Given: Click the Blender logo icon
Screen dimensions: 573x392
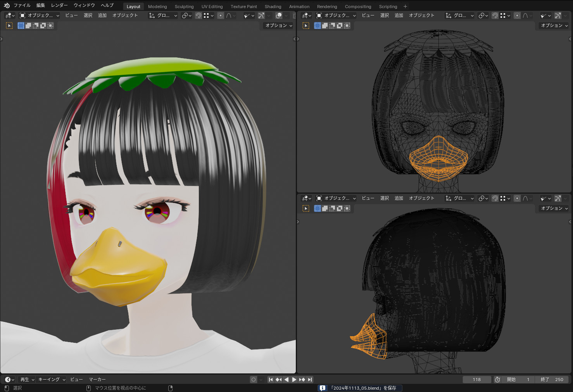Looking at the screenshot, I should click(6, 5).
